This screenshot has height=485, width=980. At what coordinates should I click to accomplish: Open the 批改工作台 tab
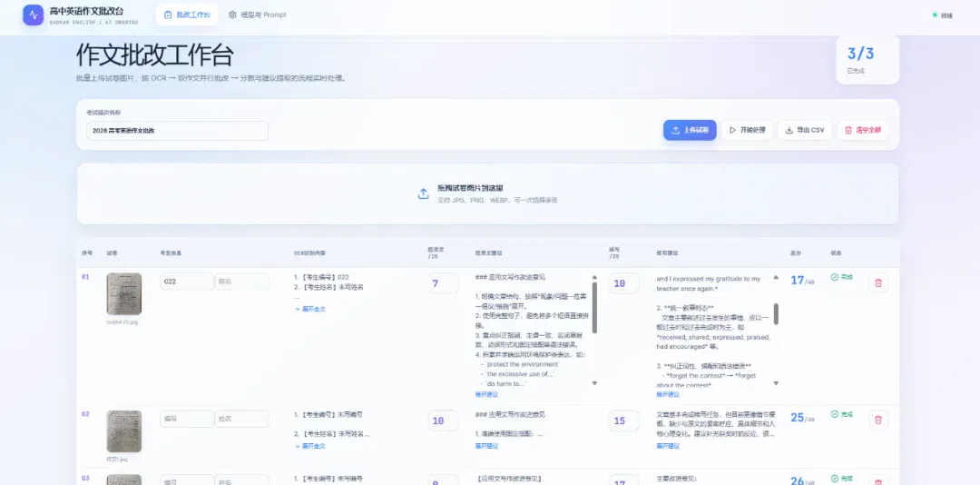[187, 15]
